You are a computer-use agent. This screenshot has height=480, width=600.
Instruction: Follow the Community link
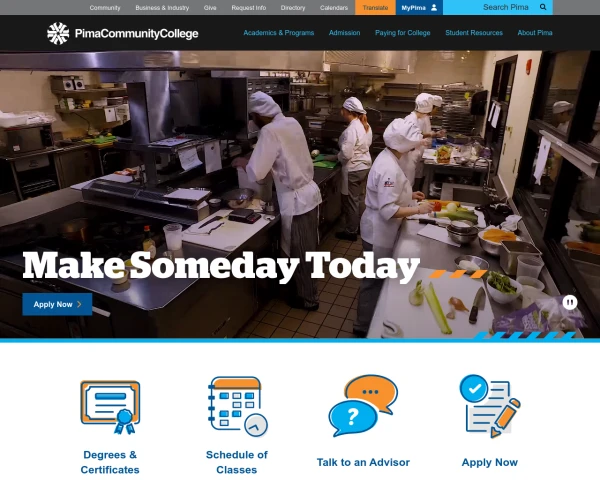point(105,8)
